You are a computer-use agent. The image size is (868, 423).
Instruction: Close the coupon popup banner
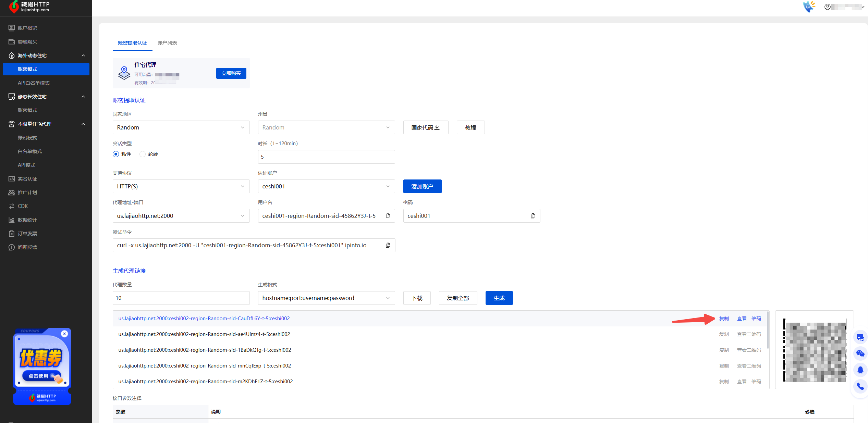coord(64,334)
